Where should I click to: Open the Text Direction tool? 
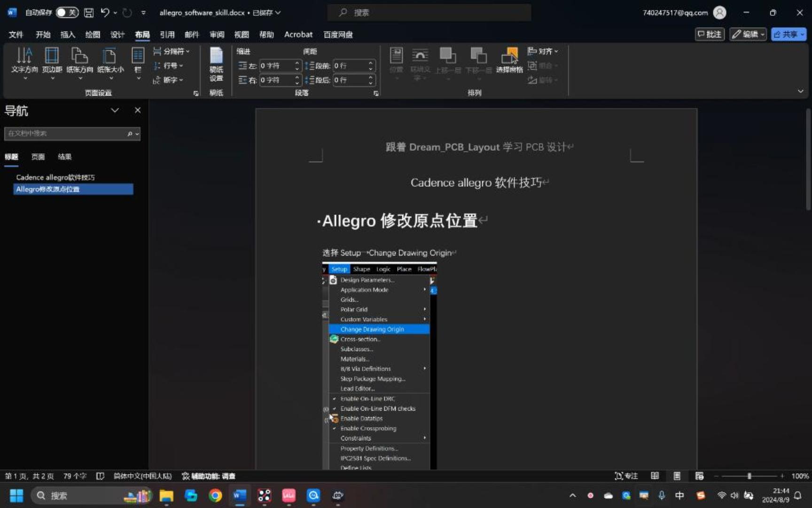(x=24, y=63)
